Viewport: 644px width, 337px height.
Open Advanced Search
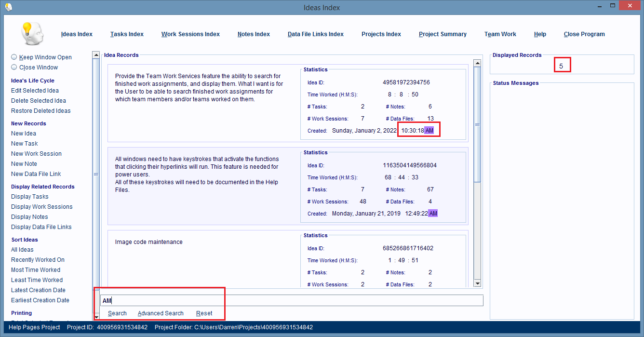coord(161,313)
